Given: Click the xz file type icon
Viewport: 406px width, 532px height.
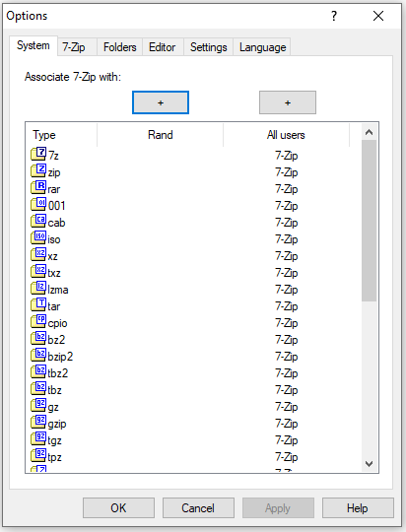Looking at the screenshot, I should pos(38,254).
